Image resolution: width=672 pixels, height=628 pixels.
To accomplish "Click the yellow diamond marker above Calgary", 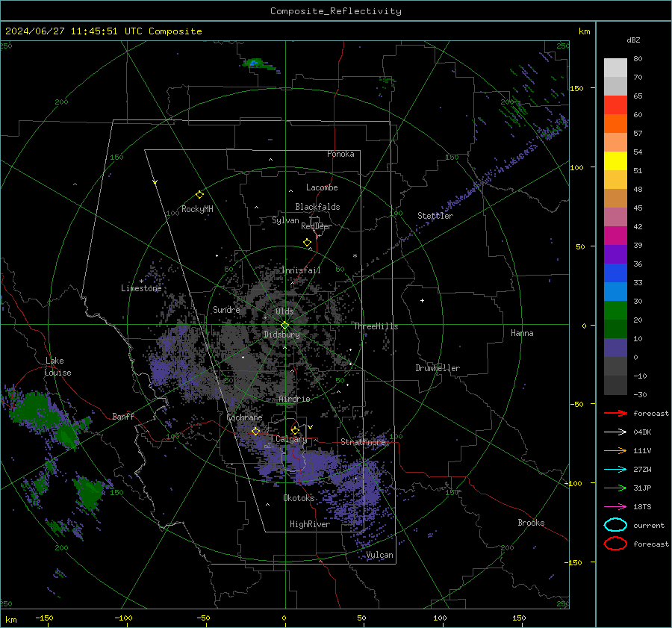I will [x=295, y=430].
